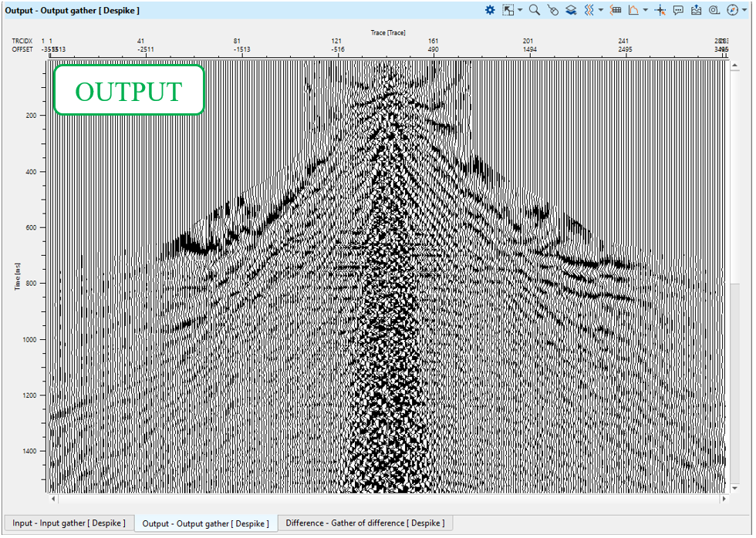Expand the selection mode dropdown arrow
This screenshot has height=538, width=756.
520,11
